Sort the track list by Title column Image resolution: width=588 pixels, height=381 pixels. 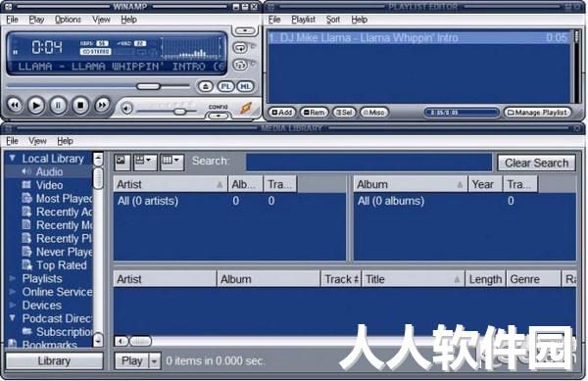pyautogui.click(x=413, y=279)
